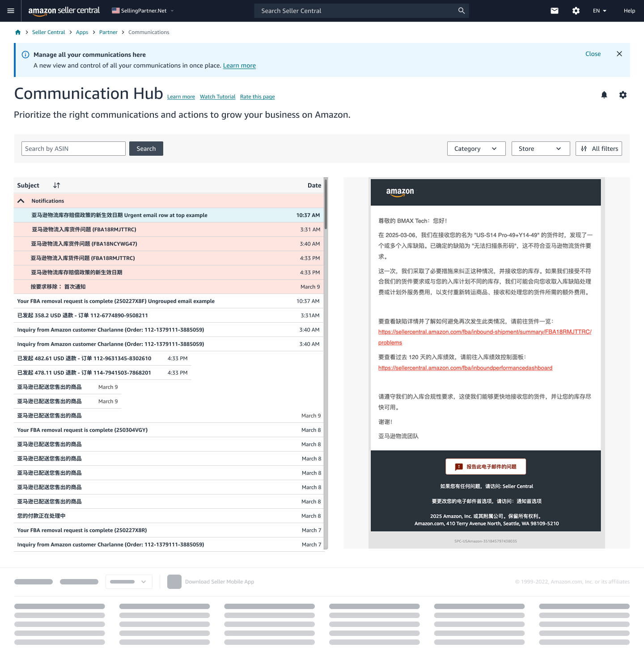Viewport: 644px width, 652px height.
Task: Click the Seller Mobile App icon in footer
Action: (174, 582)
